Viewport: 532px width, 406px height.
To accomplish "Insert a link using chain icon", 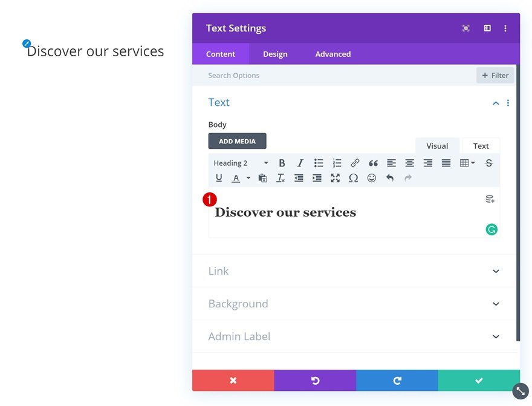I will pos(355,163).
